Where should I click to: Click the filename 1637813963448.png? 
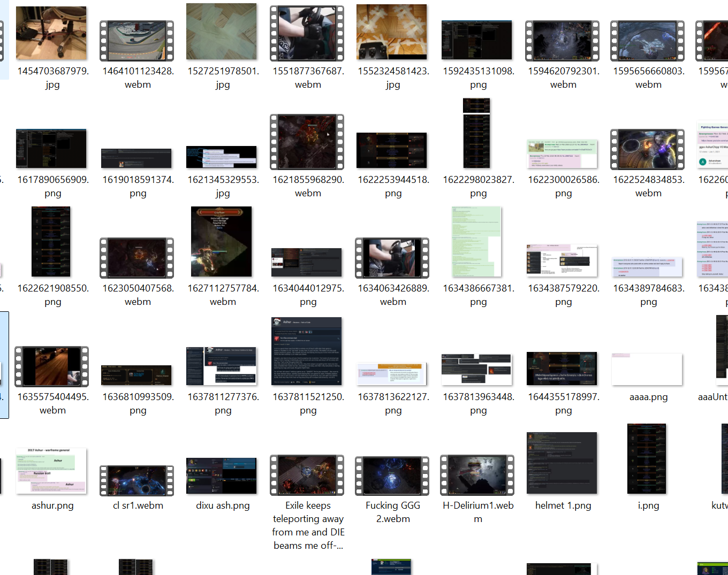(478, 403)
